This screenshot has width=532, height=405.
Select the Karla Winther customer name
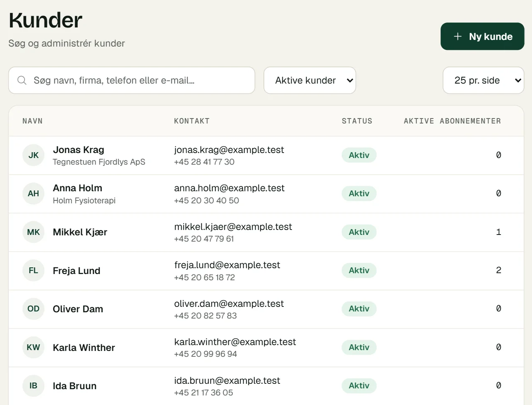[x=84, y=348]
